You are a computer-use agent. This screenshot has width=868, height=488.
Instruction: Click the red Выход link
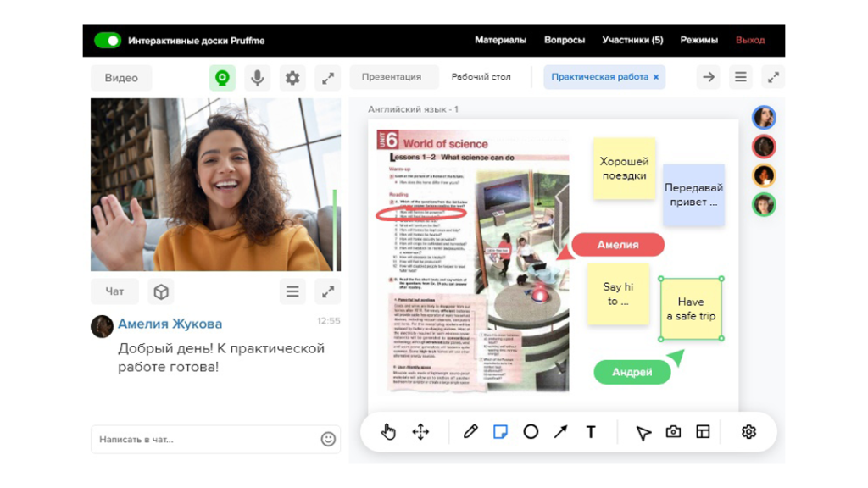(x=750, y=40)
